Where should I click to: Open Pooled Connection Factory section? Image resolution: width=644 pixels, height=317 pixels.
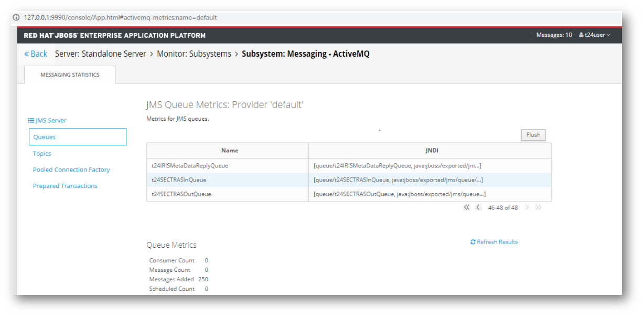tap(71, 170)
